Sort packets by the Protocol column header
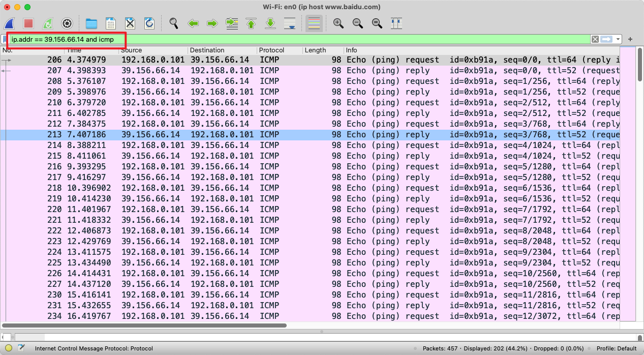The image size is (644, 355). click(x=272, y=50)
